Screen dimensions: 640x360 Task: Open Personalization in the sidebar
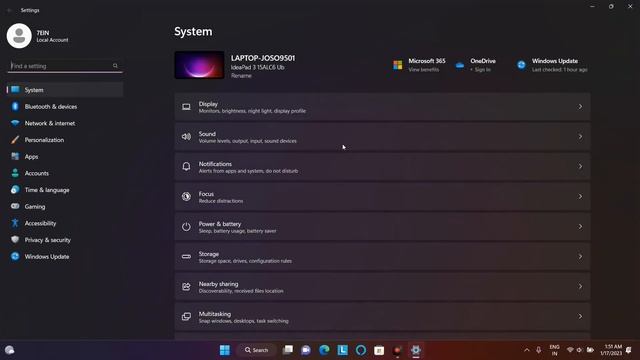coord(65,140)
